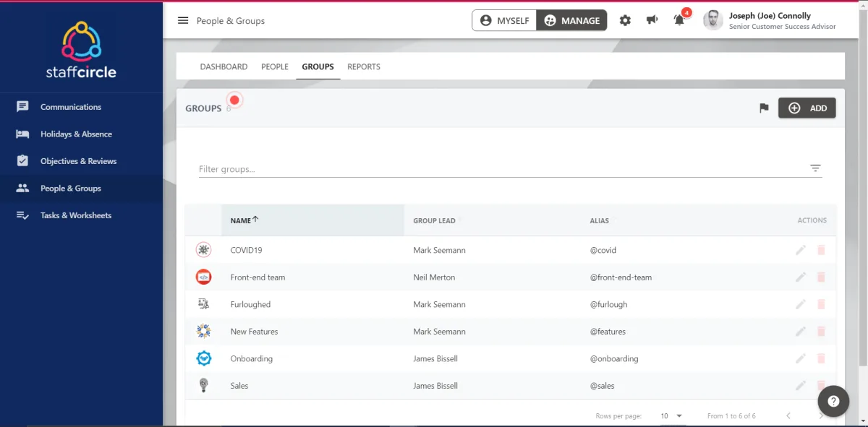
Task: Switch to MANAGE mode
Action: tap(571, 20)
